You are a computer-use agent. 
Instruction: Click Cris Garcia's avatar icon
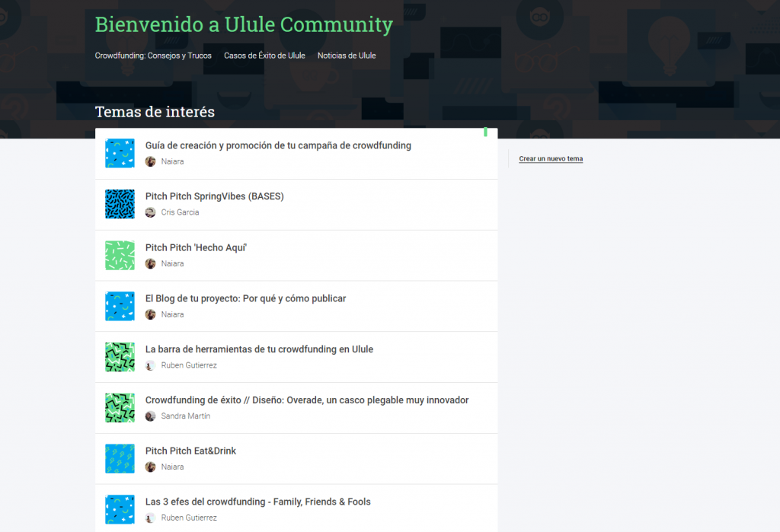(150, 212)
